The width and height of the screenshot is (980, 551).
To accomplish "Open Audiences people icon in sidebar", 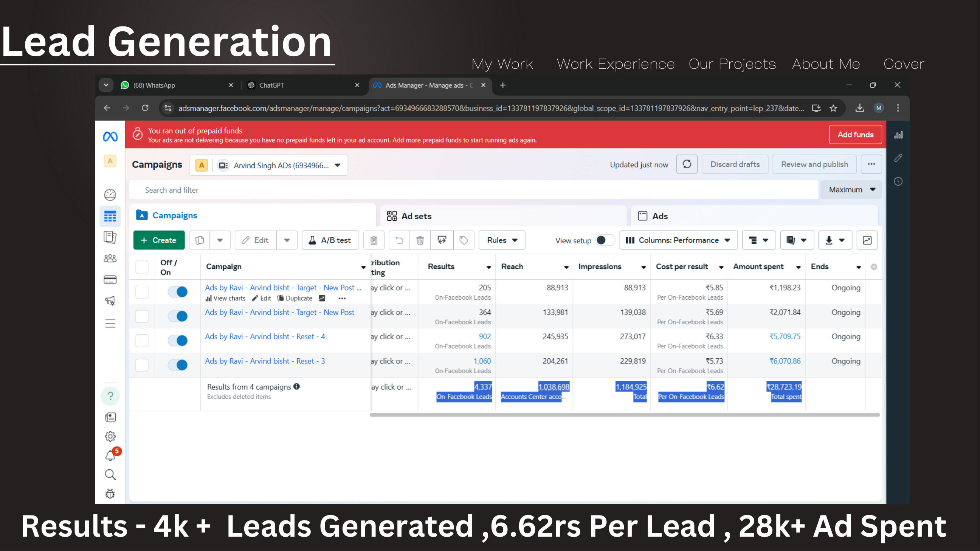I will [110, 258].
